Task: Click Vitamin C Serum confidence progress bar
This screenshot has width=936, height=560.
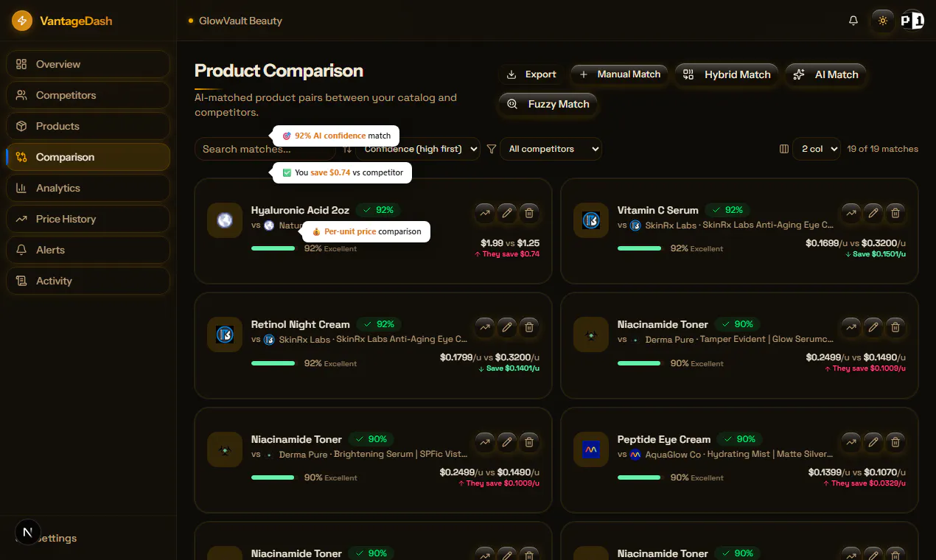Action: click(x=640, y=248)
